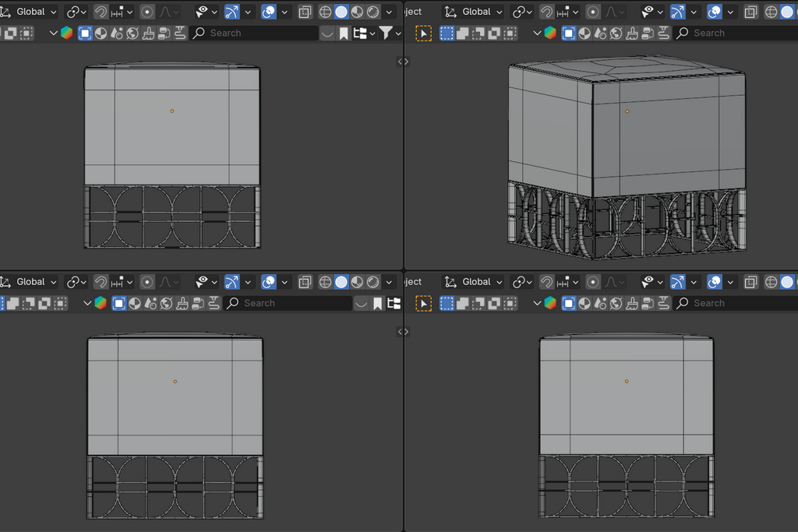798x532 pixels.
Task: Toggle overlays button in bottom-left viewport
Action: [x=269, y=282]
